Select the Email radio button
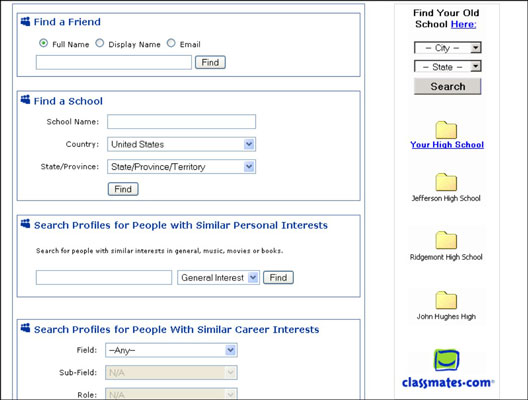Image resolution: width=528 pixels, height=400 pixels. [x=171, y=43]
